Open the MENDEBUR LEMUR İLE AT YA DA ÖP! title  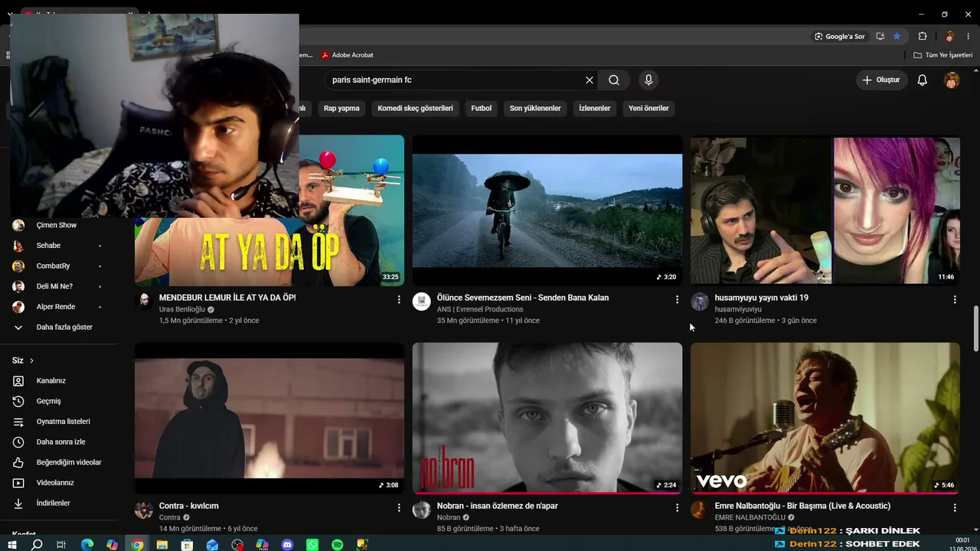[x=227, y=298]
